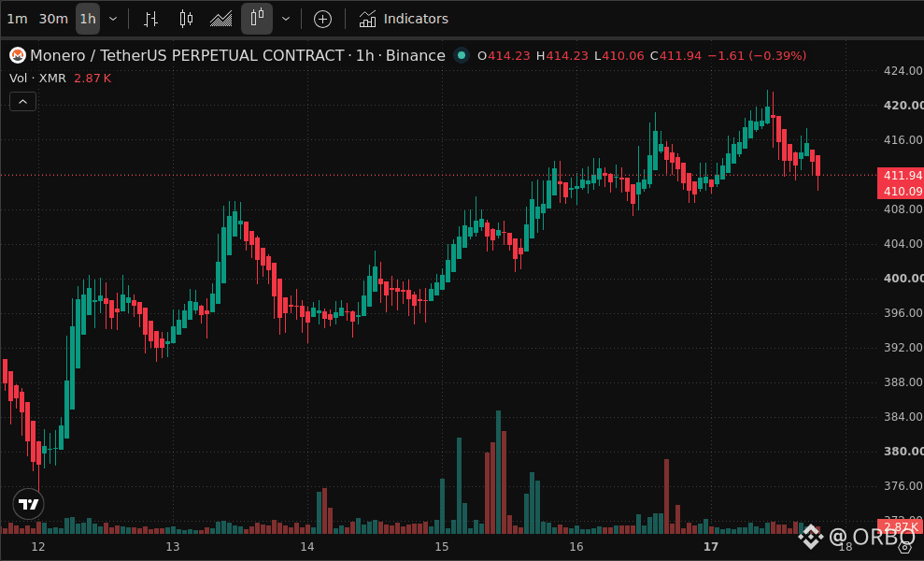Collapse the indicator legend with caret button

[23, 102]
